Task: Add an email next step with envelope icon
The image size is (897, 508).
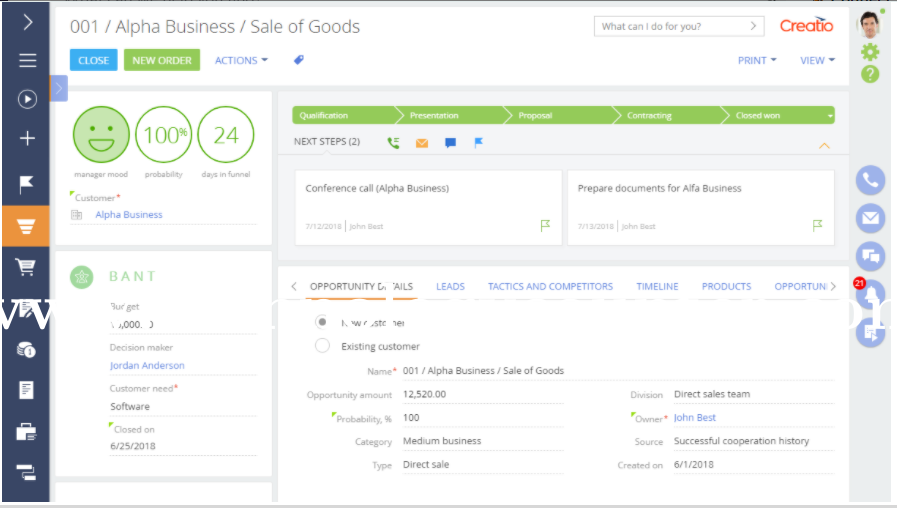Action: [x=422, y=143]
